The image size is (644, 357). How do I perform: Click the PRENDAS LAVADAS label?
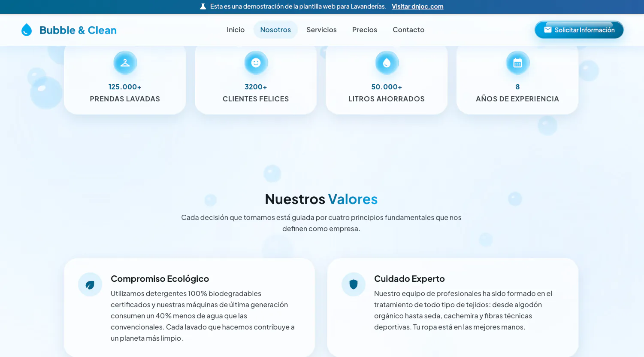point(125,99)
